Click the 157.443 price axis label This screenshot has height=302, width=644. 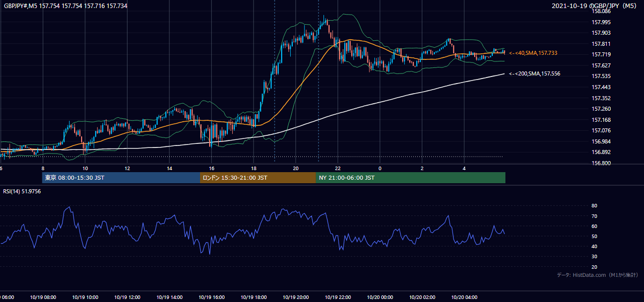pyautogui.click(x=602, y=87)
